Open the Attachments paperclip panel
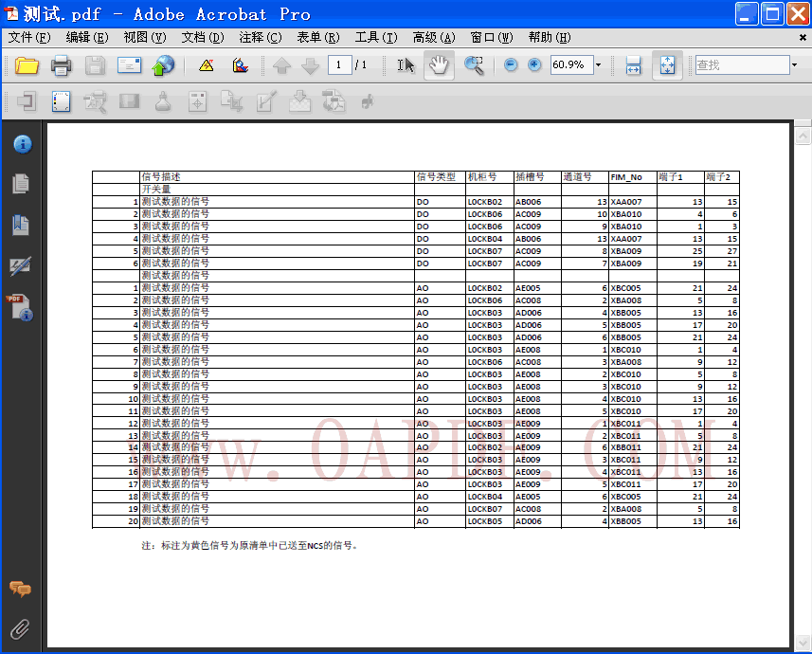This screenshot has width=812, height=654. pyautogui.click(x=20, y=629)
